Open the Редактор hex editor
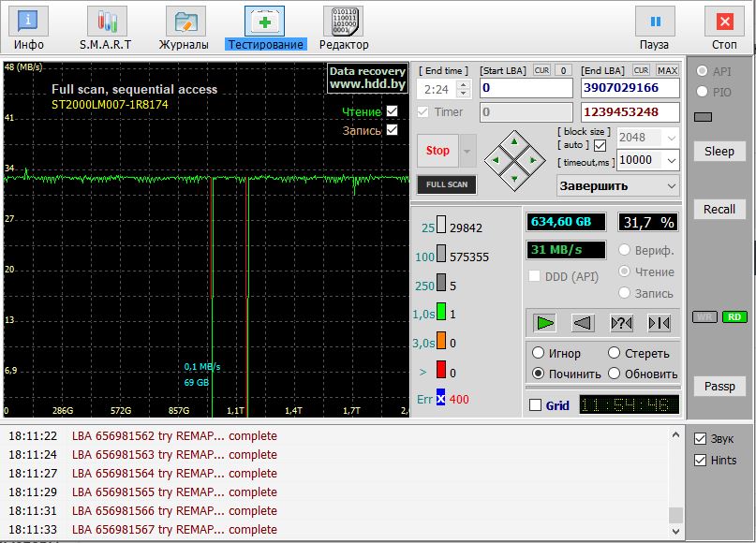756x543 pixels. (344, 28)
